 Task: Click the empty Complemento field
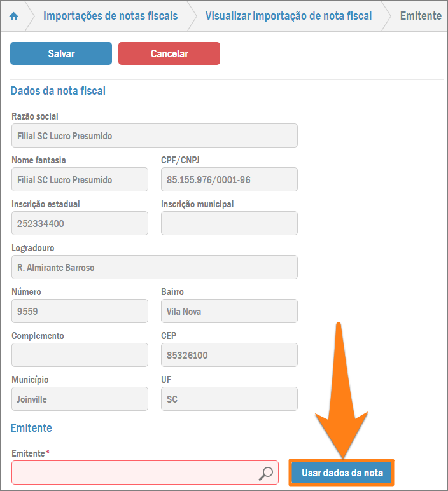pos(80,355)
